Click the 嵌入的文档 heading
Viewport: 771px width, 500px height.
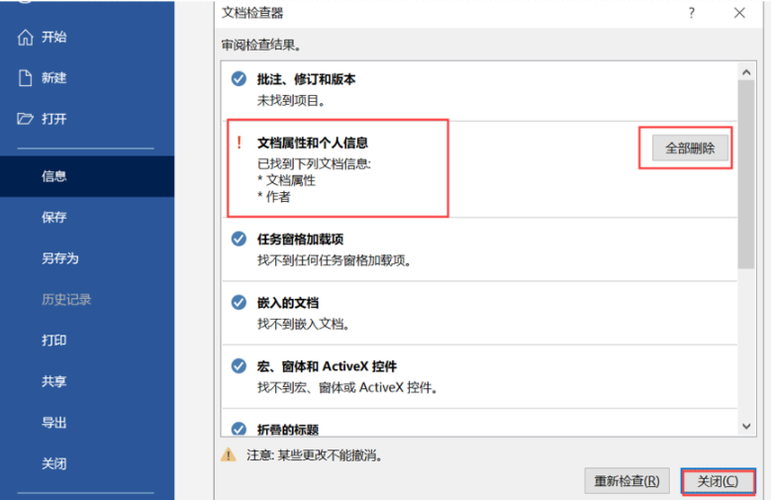[x=288, y=303]
